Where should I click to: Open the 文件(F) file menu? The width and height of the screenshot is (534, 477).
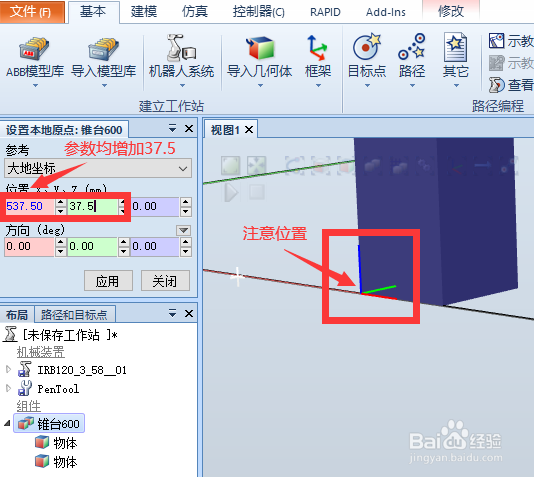click(32, 12)
